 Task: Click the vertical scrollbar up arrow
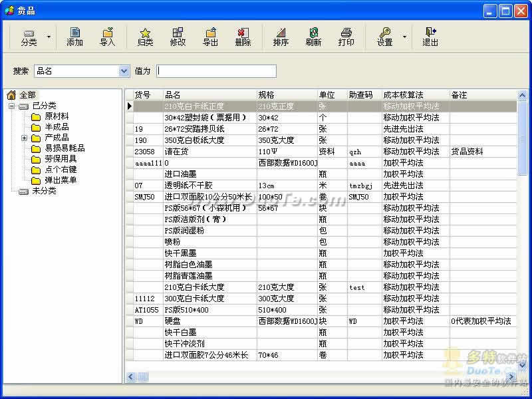coord(522,95)
